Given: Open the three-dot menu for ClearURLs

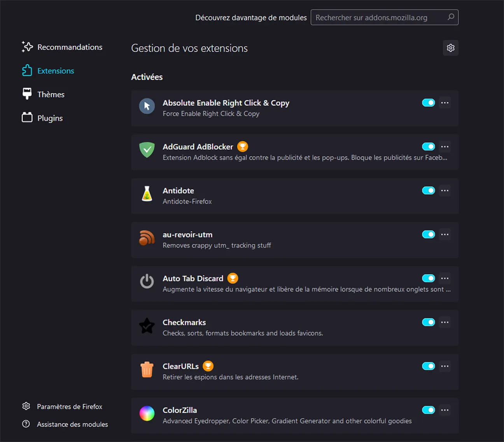Looking at the screenshot, I should tap(445, 366).
